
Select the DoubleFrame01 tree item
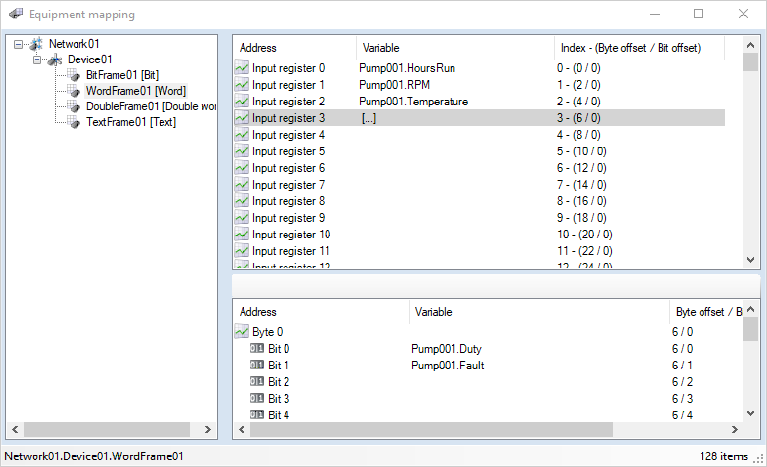[x=150, y=106]
